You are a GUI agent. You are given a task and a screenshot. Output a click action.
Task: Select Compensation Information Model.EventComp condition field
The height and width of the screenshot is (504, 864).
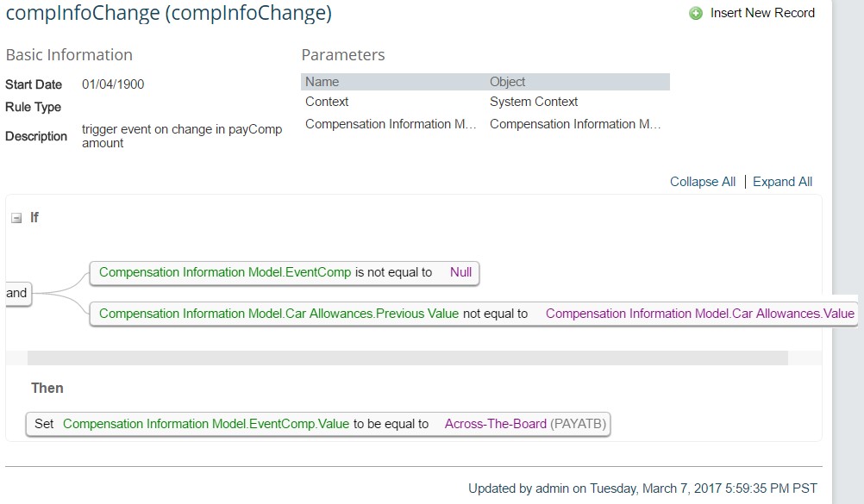(x=225, y=272)
